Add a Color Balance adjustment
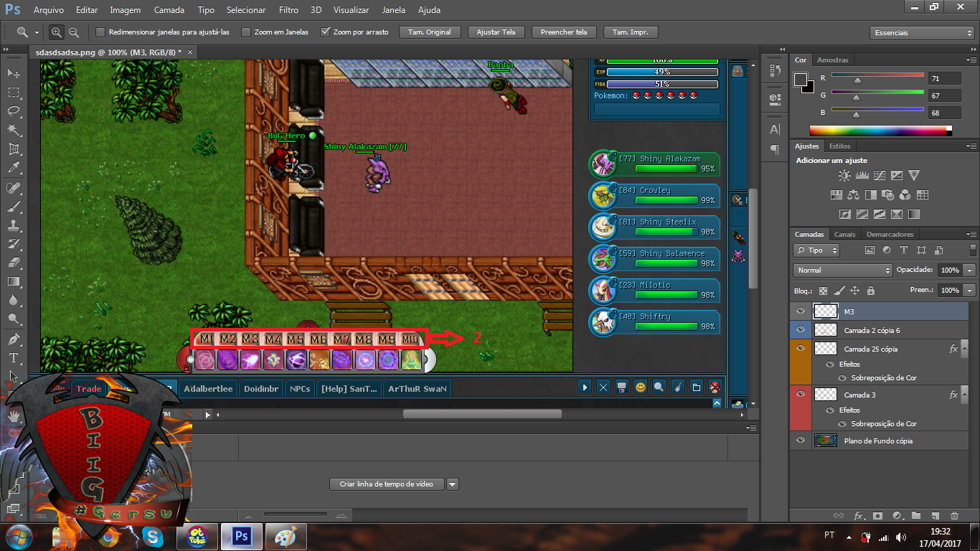 853,194
